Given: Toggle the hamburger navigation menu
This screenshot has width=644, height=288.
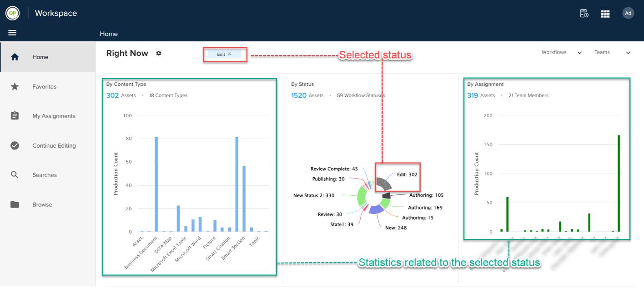Looking at the screenshot, I should pos(12,33).
